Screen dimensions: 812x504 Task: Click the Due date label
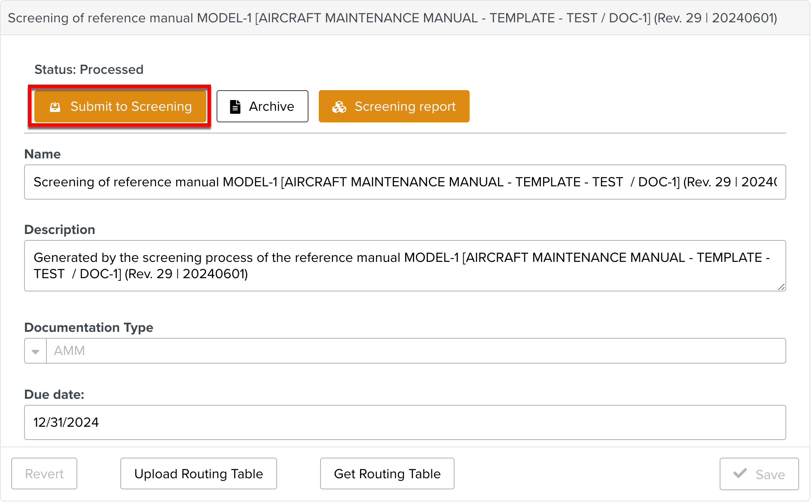tap(54, 395)
